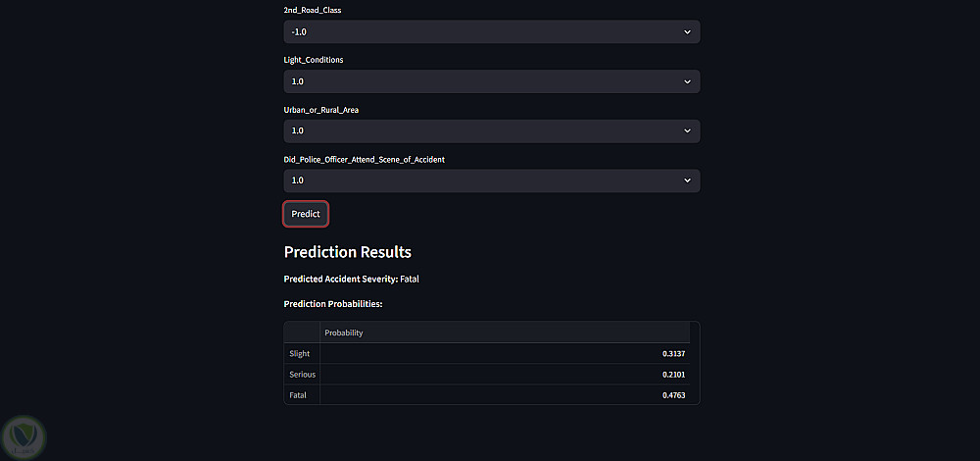Click the empty top-left corner cell of the table

302,333
